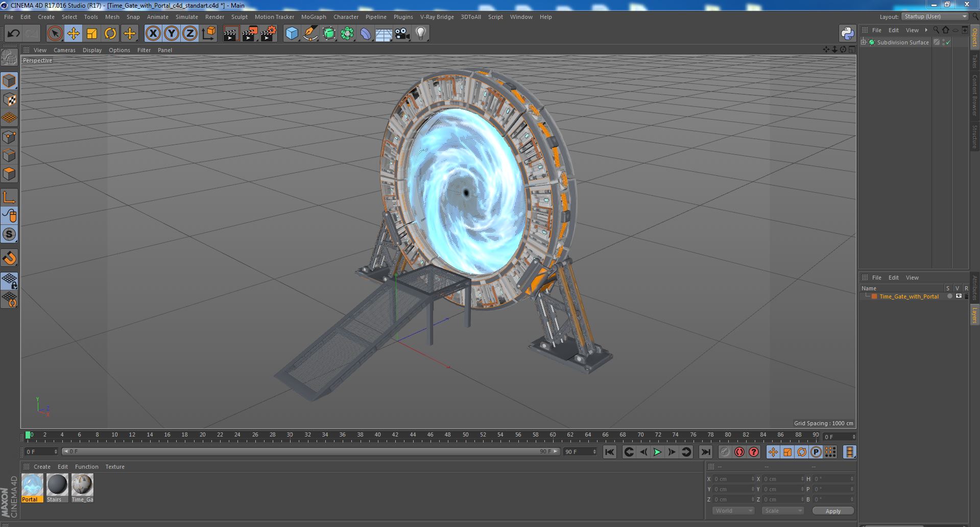Screen dimensions: 980x527
Task: Switch to Model mode in left toolbar
Action: pyautogui.click(x=9, y=81)
